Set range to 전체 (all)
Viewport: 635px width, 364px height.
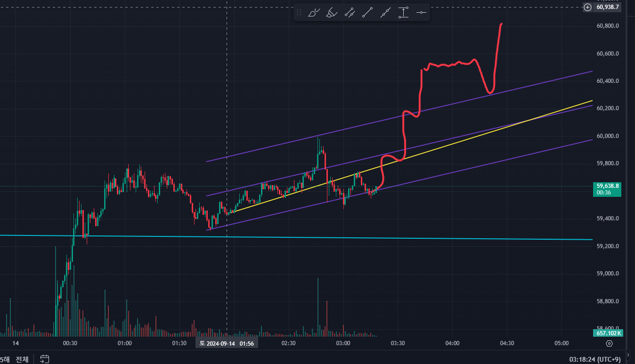click(x=22, y=360)
